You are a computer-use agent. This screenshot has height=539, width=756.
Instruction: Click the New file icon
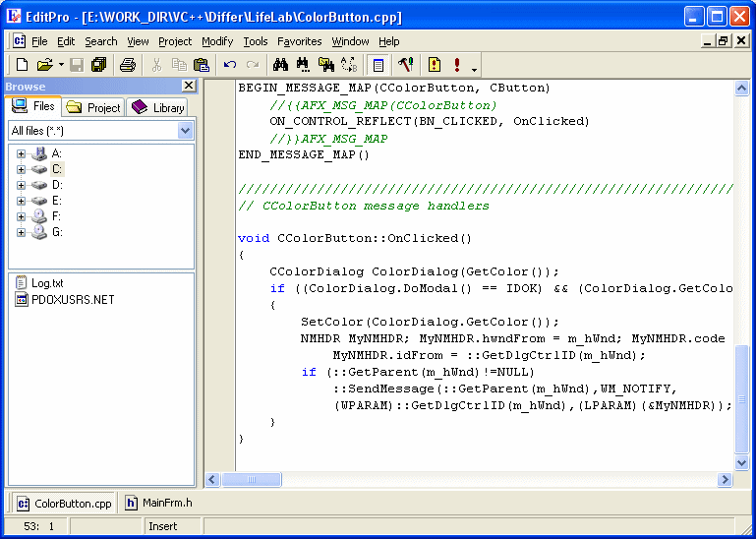click(x=22, y=65)
